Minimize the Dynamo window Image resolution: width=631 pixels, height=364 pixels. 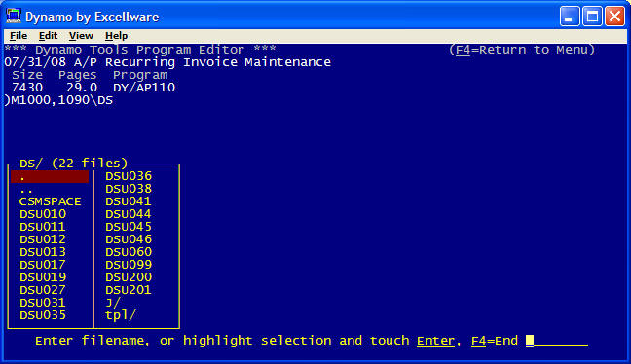pyautogui.click(x=570, y=17)
